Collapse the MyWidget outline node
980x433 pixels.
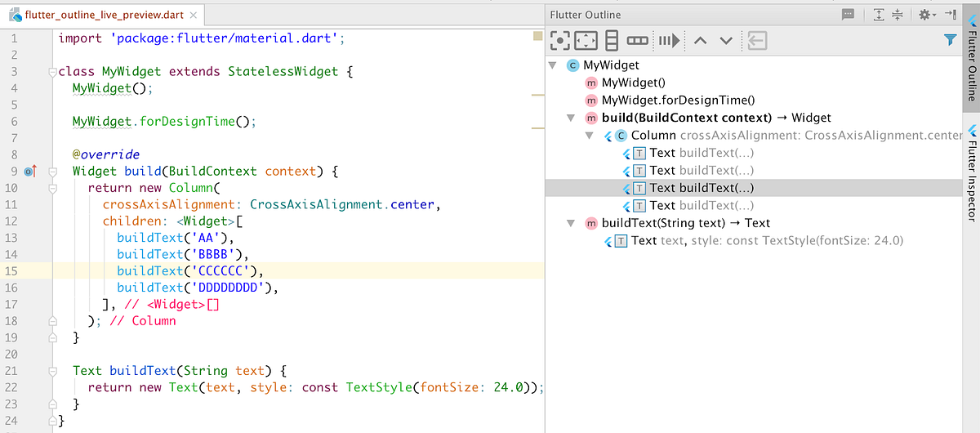click(x=553, y=65)
